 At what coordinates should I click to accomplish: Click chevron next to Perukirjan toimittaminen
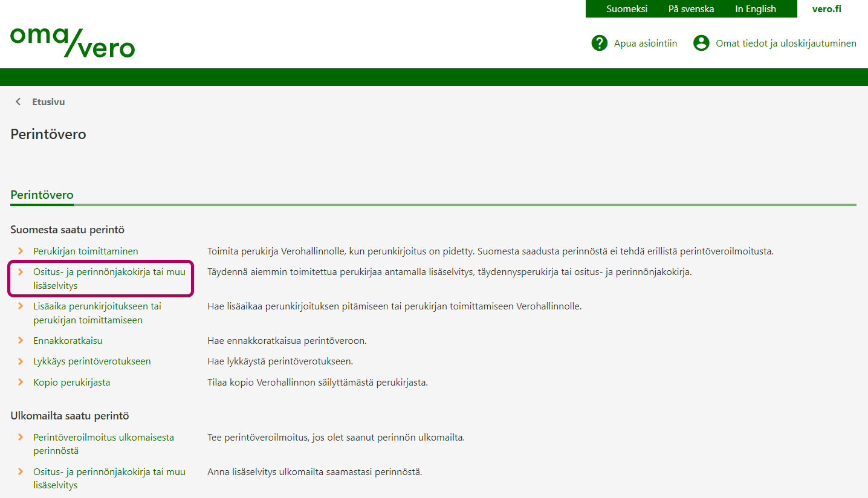pos(21,251)
